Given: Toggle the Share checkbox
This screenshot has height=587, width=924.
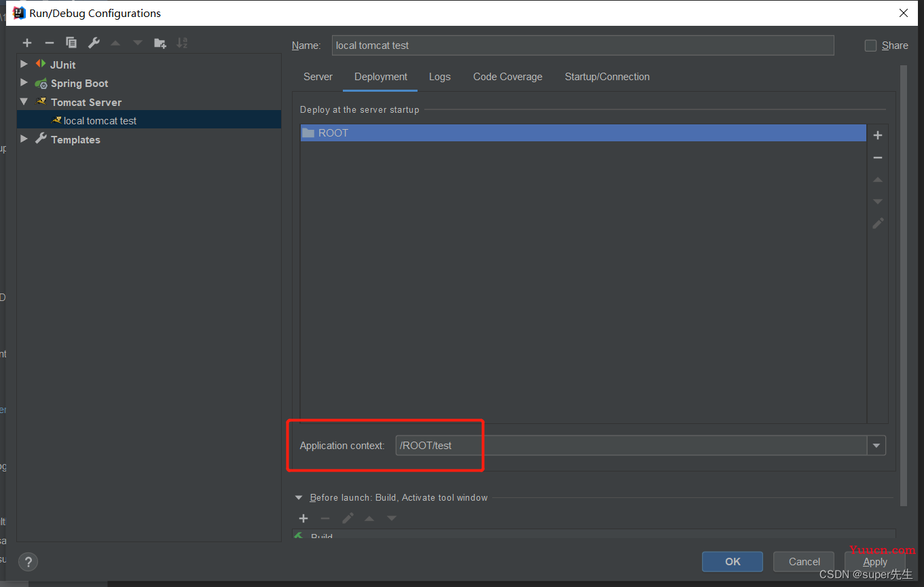Looking at the screenshot, I should (x=870, y=46).
